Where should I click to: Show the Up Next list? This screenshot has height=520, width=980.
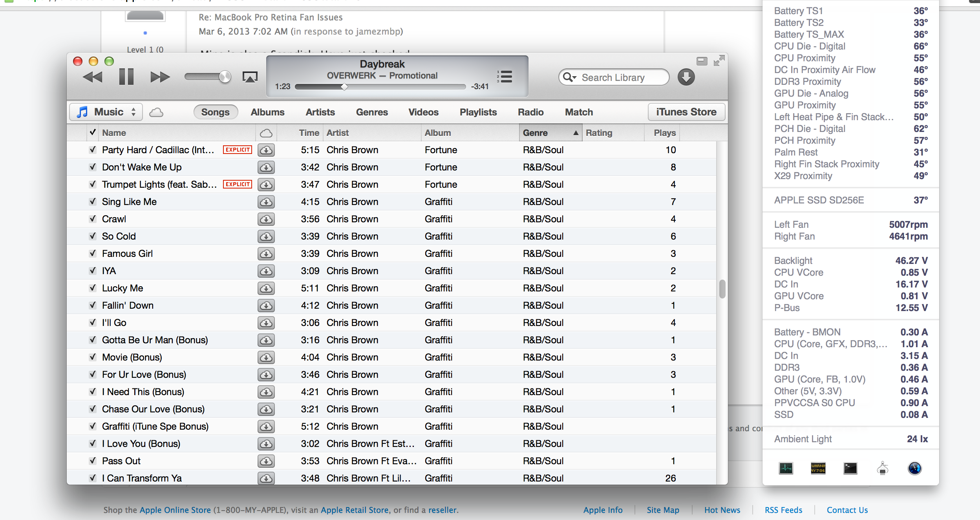505,77
